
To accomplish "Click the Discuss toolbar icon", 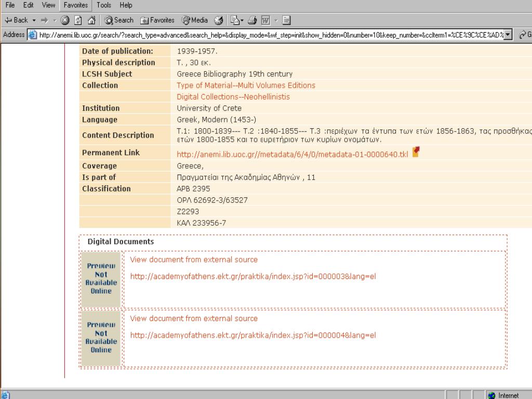I will coord(286,20).
